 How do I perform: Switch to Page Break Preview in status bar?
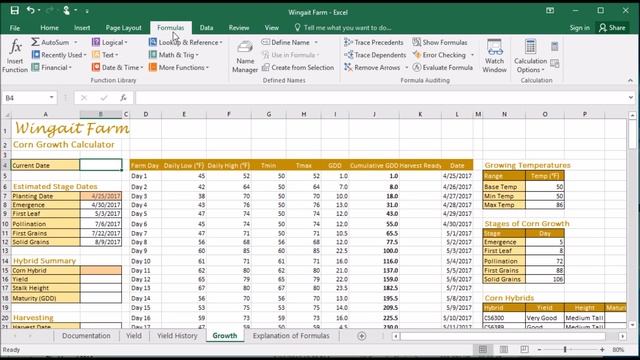(x=524, y=349)
